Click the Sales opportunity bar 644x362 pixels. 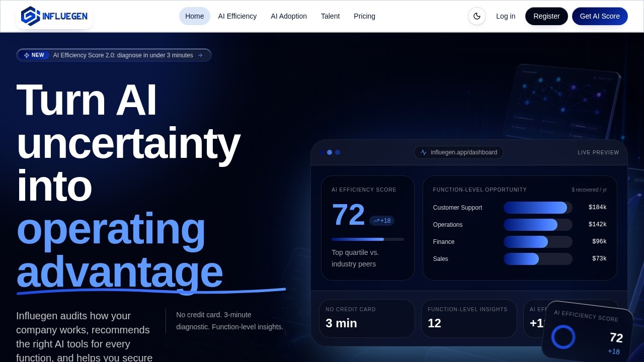(538, 259)
